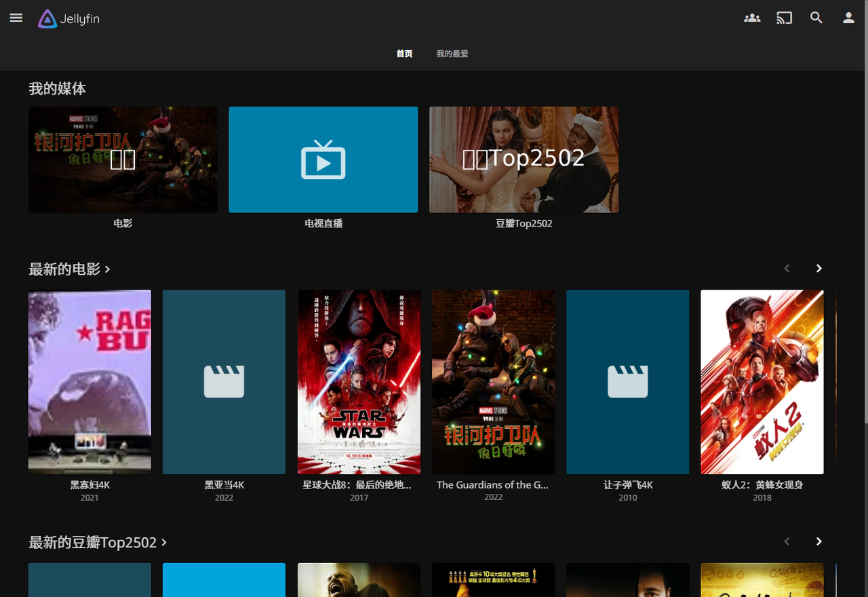Open the SyncPlay group icon
Screen dimensions: 868x597
tap(752, 18)
